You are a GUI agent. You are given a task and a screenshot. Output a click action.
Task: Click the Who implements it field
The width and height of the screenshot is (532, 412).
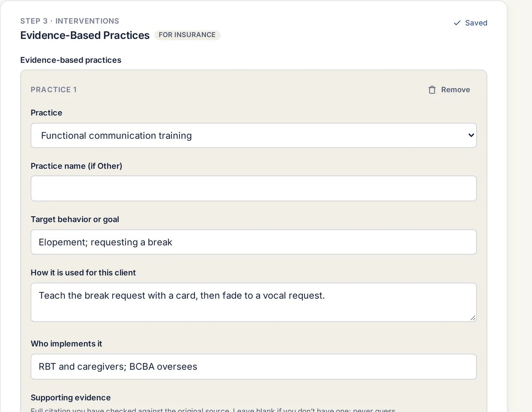254,367
